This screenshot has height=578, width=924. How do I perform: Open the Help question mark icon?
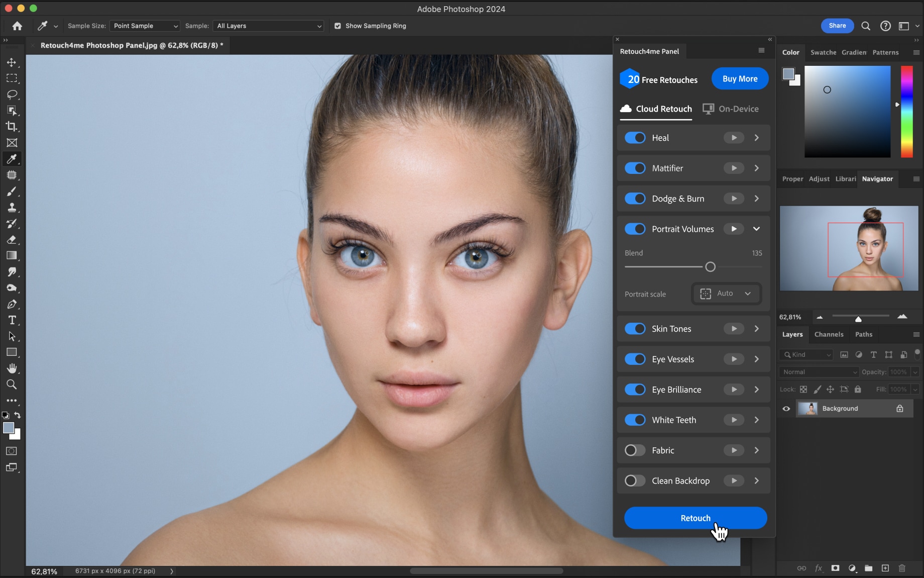pos(885,26)
